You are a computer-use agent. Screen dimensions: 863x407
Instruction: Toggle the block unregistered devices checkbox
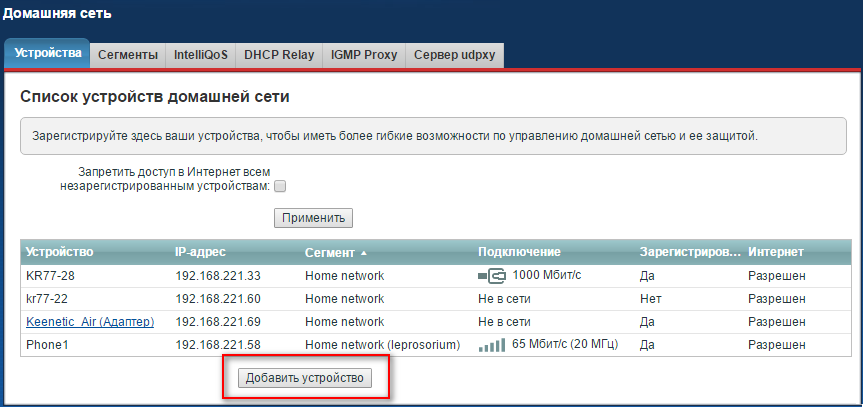[x=280, y=186]
